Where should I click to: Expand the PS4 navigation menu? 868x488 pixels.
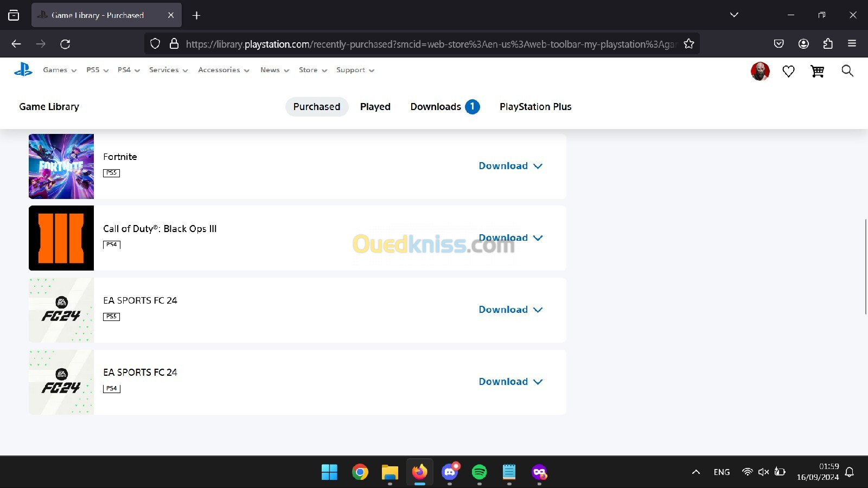[x=129, y=70]
